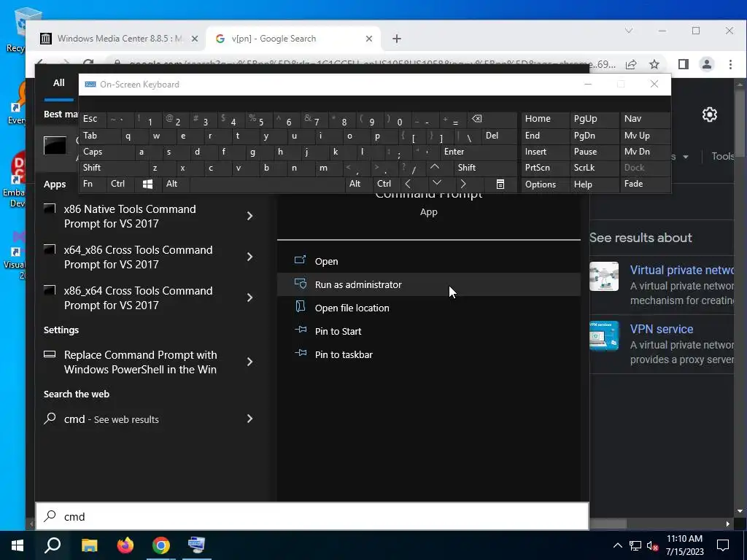The height and width of the screenshot is (560, 747).
Task: Switch to Windows Media Center 8.8.5 tab
Action: coord(119,39)
